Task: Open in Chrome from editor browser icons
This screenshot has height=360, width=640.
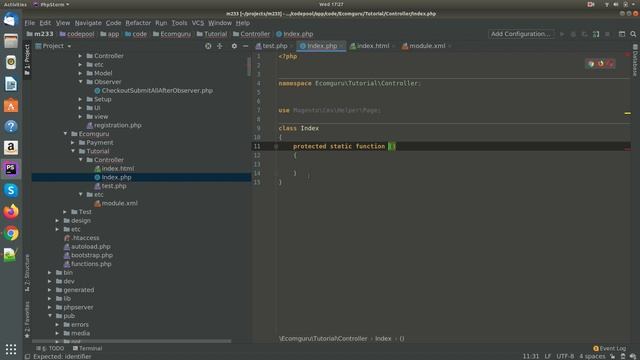Action: [x=591, y=64]
